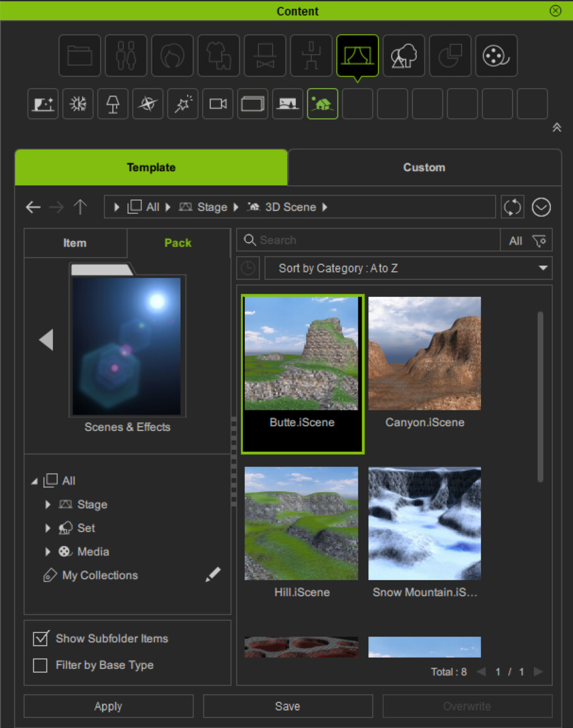The image size is (573, 728).
Task: Click the Save button
Action: (288, 707)
